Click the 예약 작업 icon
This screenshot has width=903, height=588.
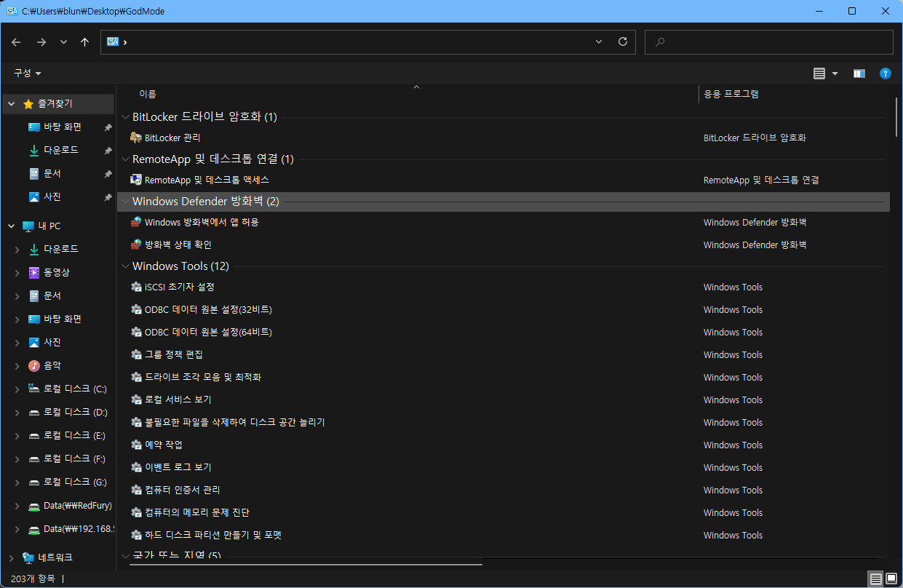coord(135,445)
